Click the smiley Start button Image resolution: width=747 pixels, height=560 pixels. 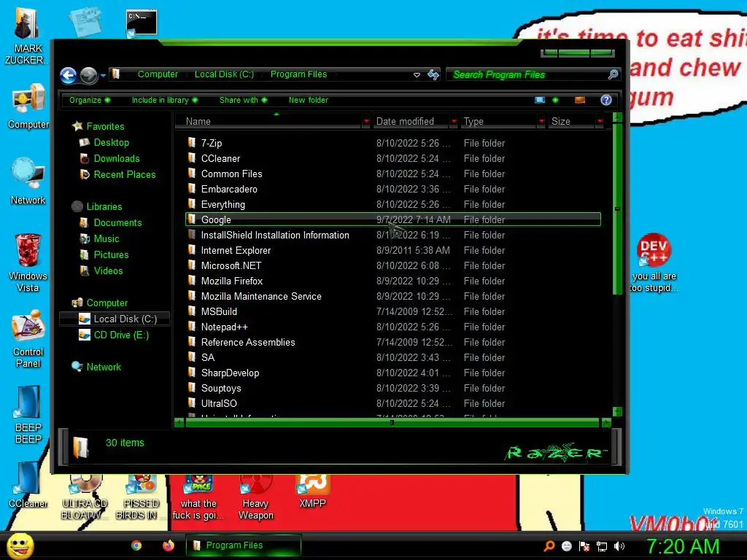tap(20, 545)
